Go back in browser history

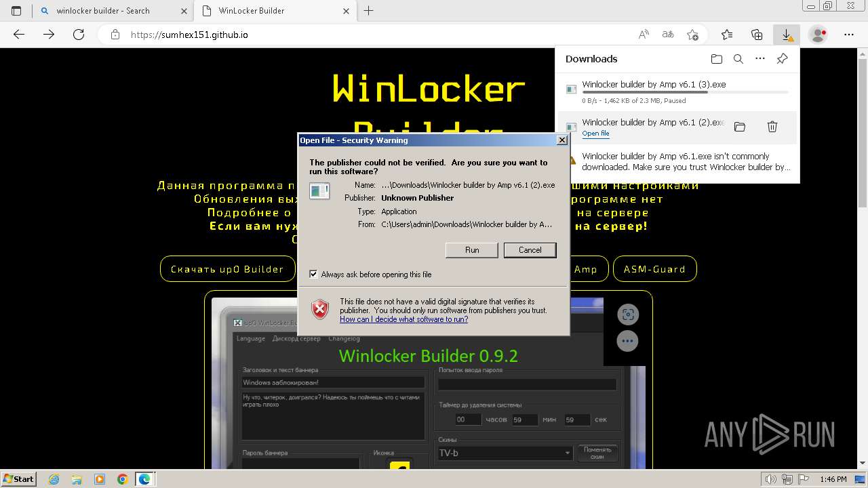19,35
